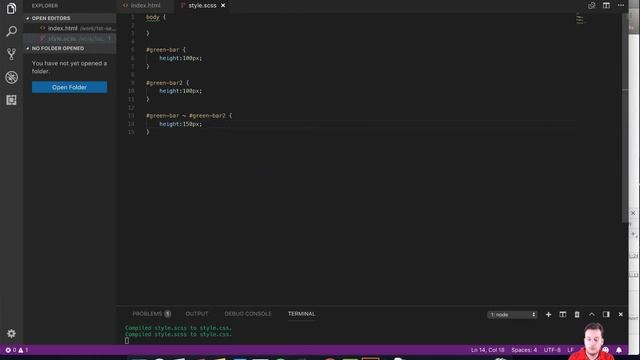This screenshot has height=360, width=640.
Task: Change end of line sequence LF
Action: pos(570,350)
